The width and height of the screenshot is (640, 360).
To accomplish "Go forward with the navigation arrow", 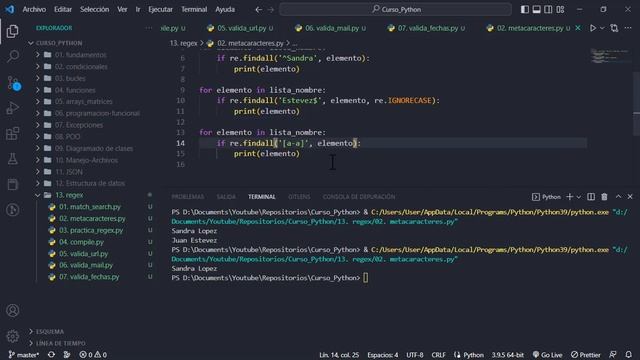I will tap(271, 9).
